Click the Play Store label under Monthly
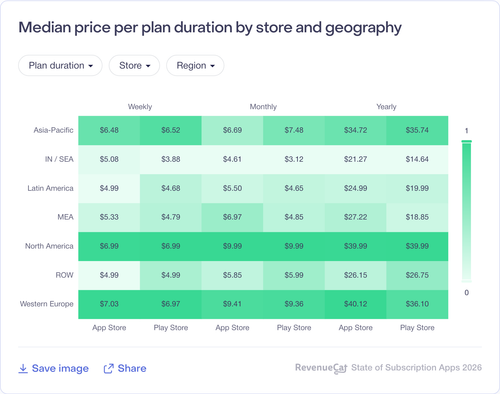The image size is (500, 394). (x=294, y=328)
